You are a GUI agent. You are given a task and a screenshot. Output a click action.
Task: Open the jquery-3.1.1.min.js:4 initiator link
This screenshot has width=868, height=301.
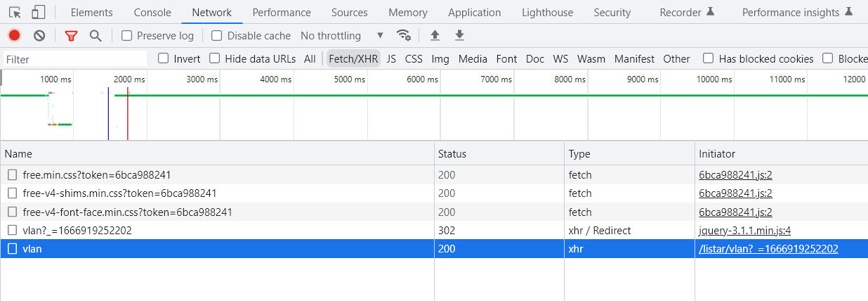pos(745,230)
